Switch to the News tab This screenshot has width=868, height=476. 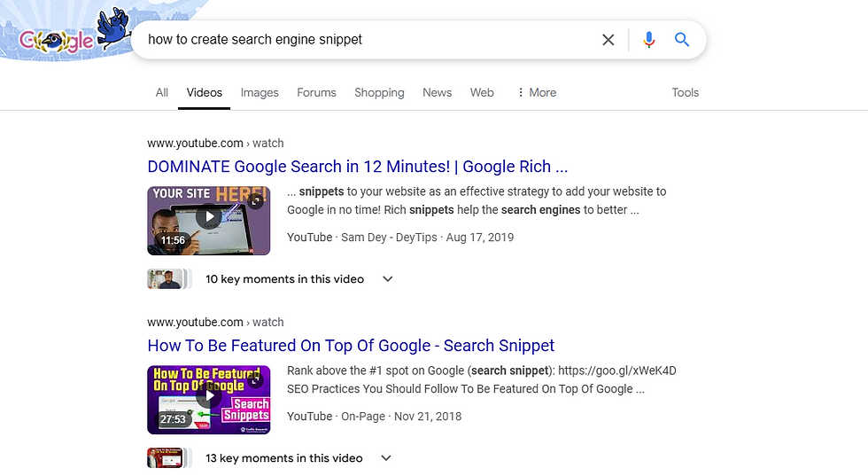pos(438,92)
